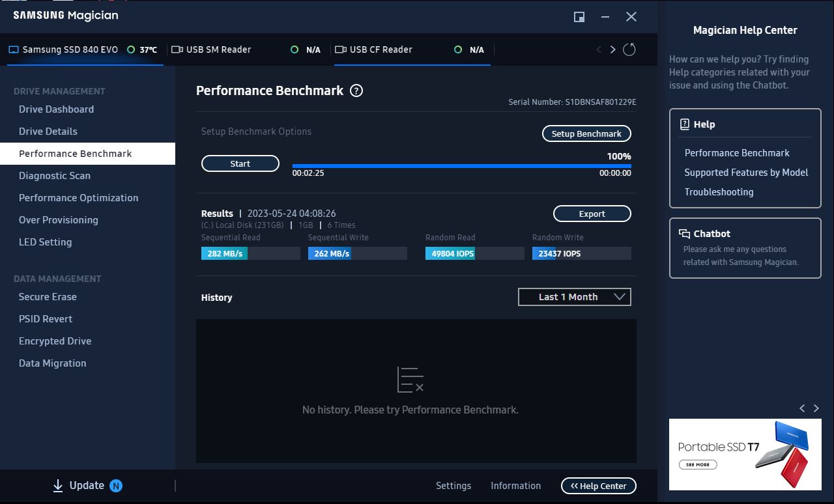The width and height of the screenshot is (834, 504).
Task: Click the Update download arrow icon
Action: click(x=58, y=486)
